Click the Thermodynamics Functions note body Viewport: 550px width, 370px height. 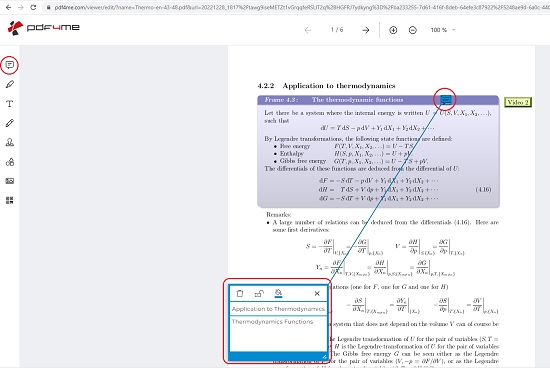tap(278, 333)
